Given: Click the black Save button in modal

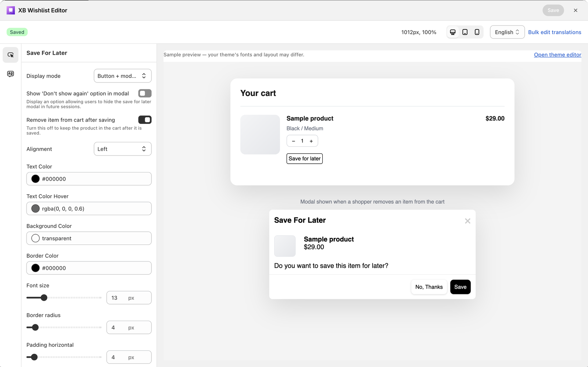Looking at the screenshot, I should click(x=460, y=287).
